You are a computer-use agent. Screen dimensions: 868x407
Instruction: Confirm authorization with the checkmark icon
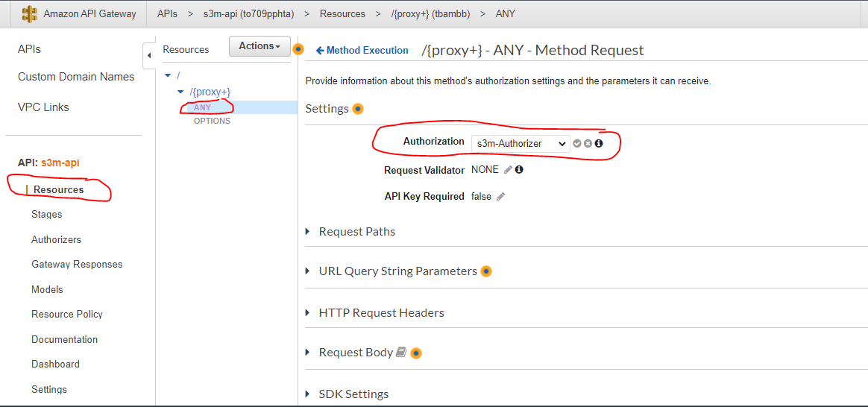(x=577, y=144)
